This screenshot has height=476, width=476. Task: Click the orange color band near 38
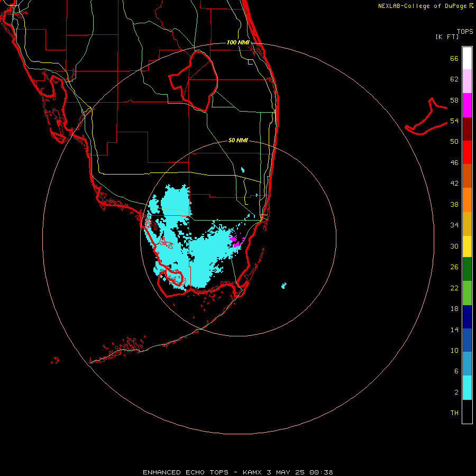click(x=467, y=200)
